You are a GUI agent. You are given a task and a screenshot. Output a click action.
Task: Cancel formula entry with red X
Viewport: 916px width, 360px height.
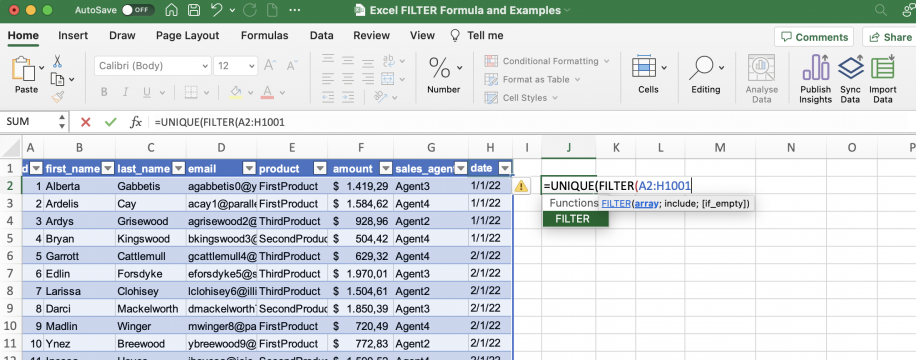click(x=86, y=122)
